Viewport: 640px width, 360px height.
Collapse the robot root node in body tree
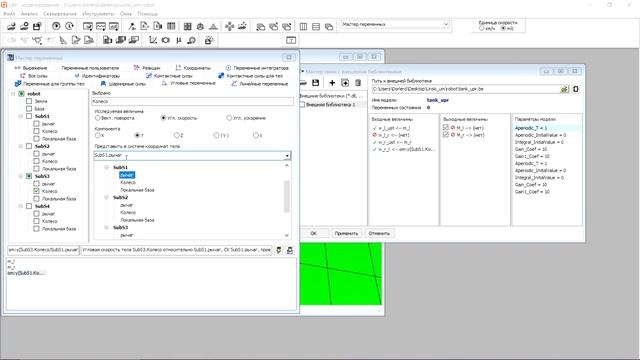13,93
